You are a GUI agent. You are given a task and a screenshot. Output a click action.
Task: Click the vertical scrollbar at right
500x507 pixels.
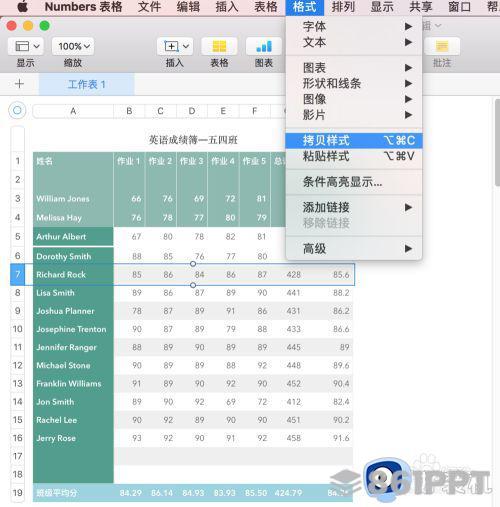(497, 143)
